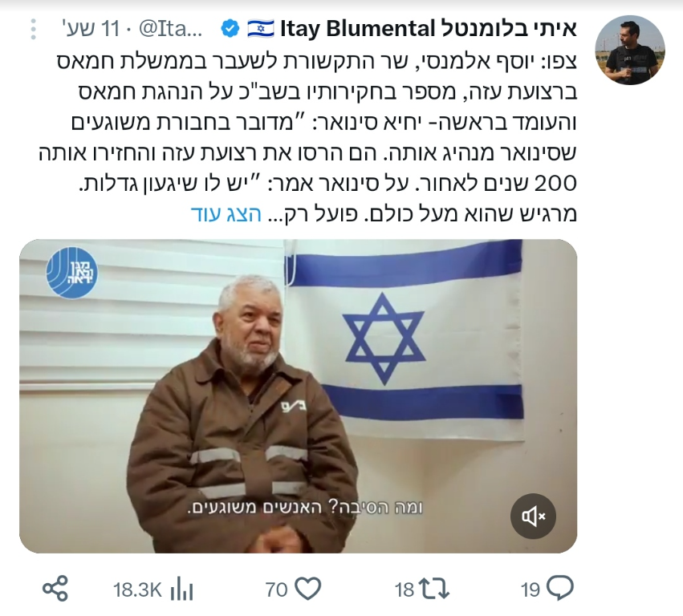Screen dimensions: 683x616
Task: Open Itay Blumental's profile picture
Action: tap(629, 50)
